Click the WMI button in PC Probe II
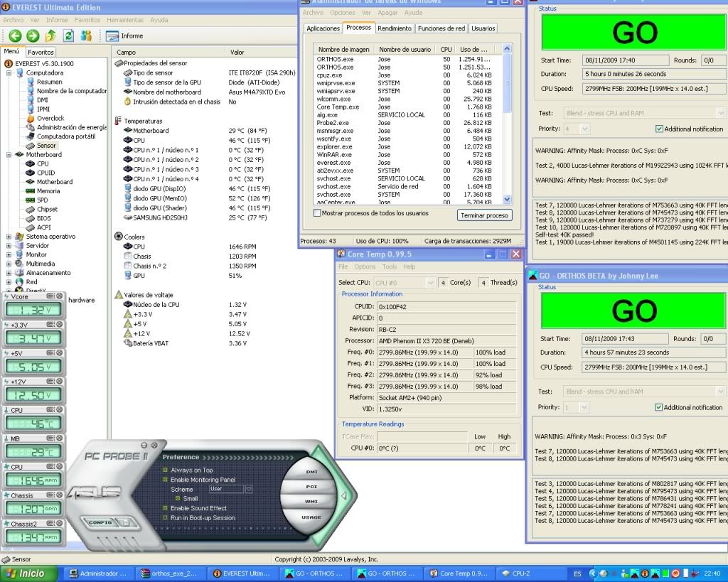This screenshot has height=582, width=728. (311, 502)
